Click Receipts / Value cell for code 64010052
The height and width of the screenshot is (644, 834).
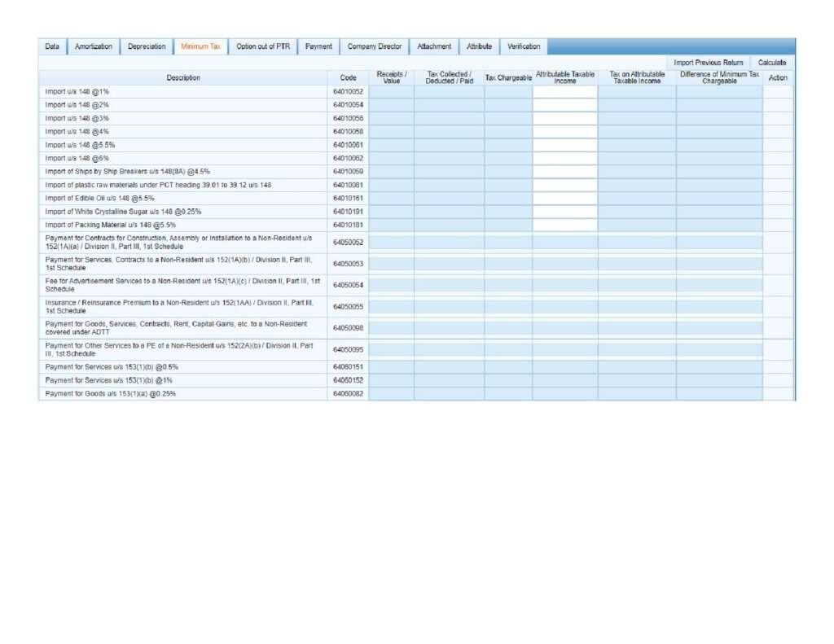[x=391, y=92]
